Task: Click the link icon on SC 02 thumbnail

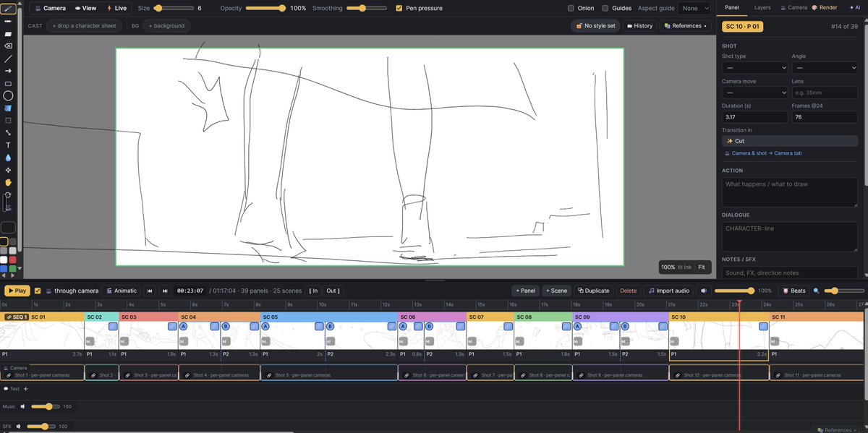Action: [113, 327]
